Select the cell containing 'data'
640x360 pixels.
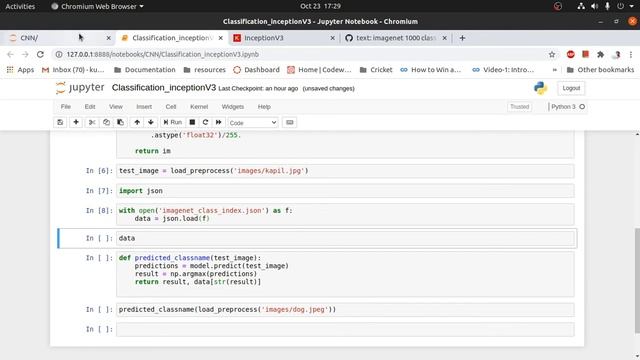coord(345,238)
